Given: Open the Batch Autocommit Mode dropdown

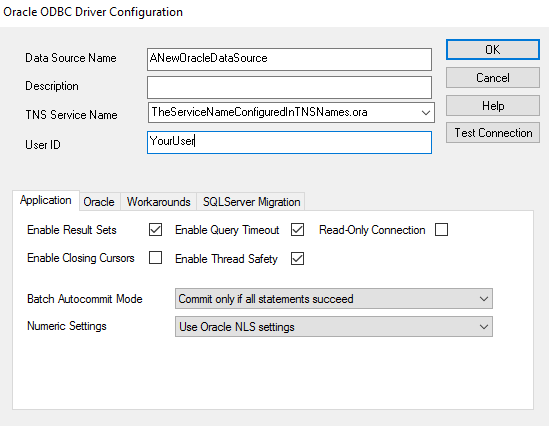Looking at the screenshot, I should tap(334, 299).
